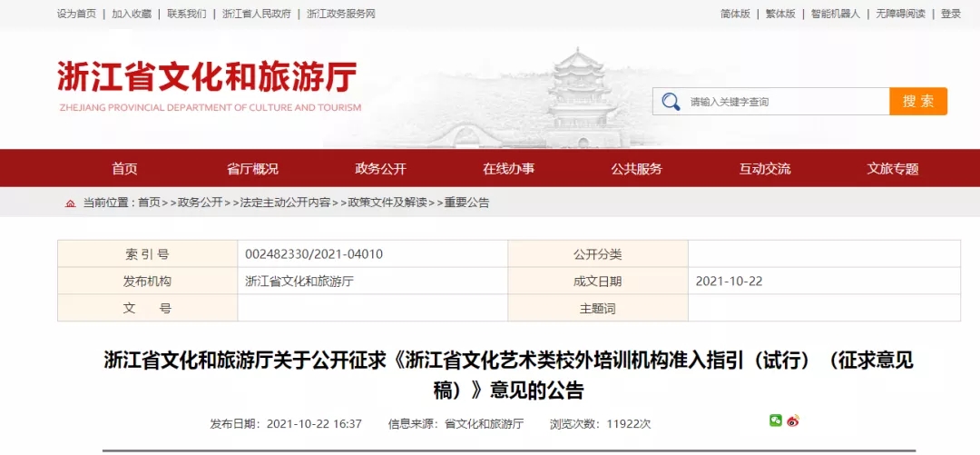980x455 pixels.
Task: Click the 联系我们 link
Action: [x=186, y=14]
